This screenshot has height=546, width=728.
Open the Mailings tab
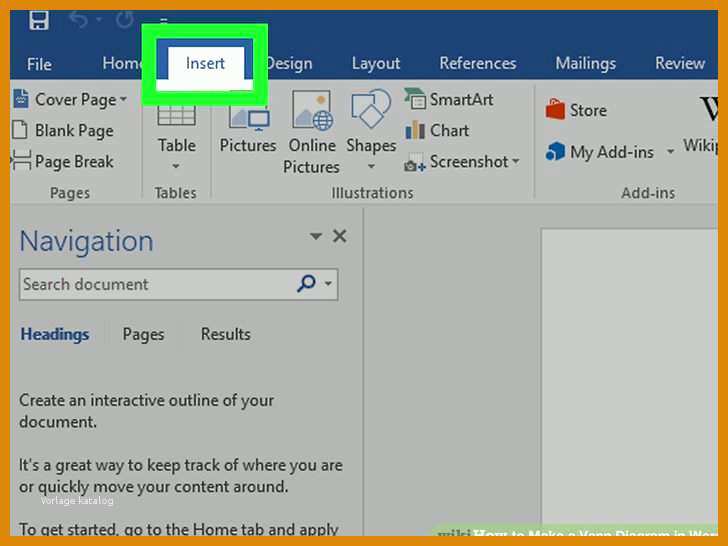point(585,63)
